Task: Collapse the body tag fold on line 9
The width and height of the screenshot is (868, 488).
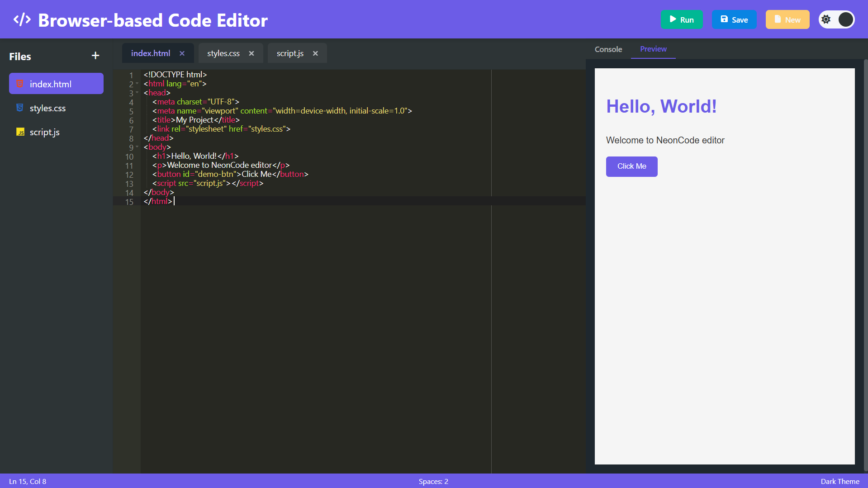Action: click(137, 147)
